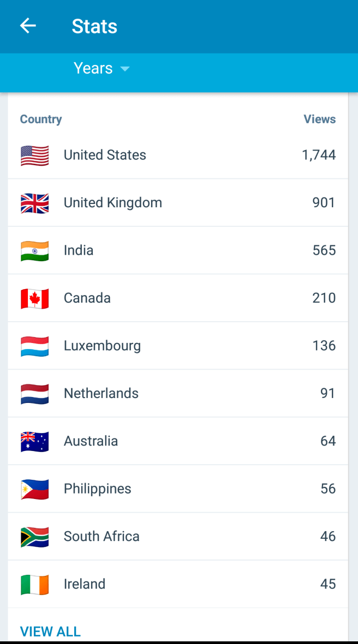The height and width of the screenshot is (644, 358).
Task: Tap the Ireland flag icon
Action: click(35, 585)
